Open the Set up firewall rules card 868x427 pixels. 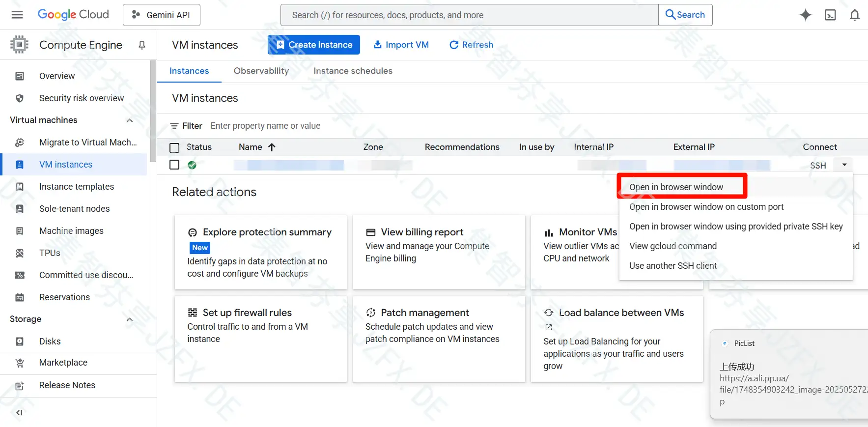261,339
